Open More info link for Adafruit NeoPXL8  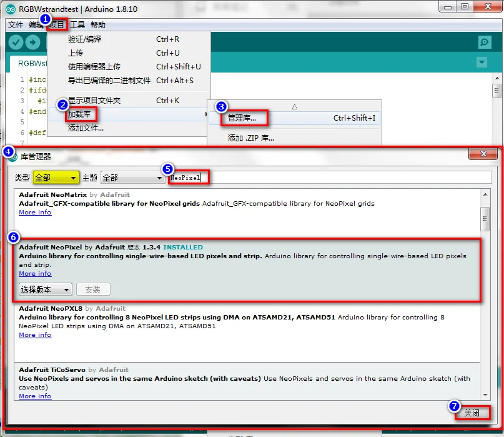pyautogui.click(x=35, y=335)
